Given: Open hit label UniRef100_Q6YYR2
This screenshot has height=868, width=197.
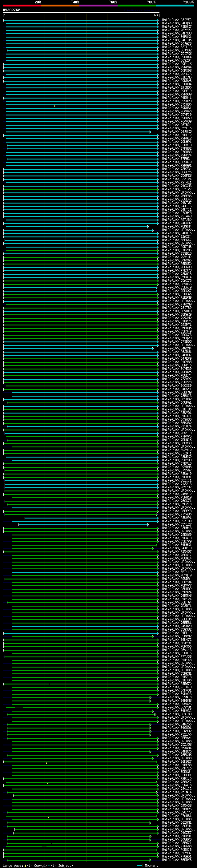Looking at the screenshot, I should click(x=177, y=30).
